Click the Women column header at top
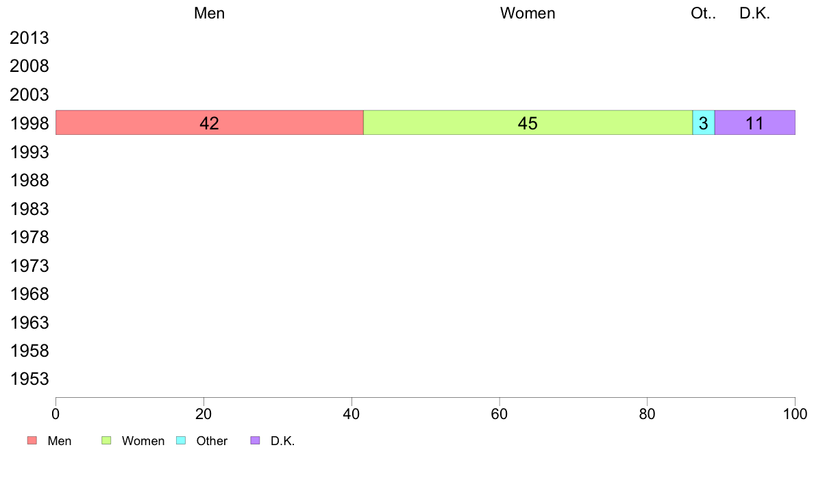 [x=528, y=13]
